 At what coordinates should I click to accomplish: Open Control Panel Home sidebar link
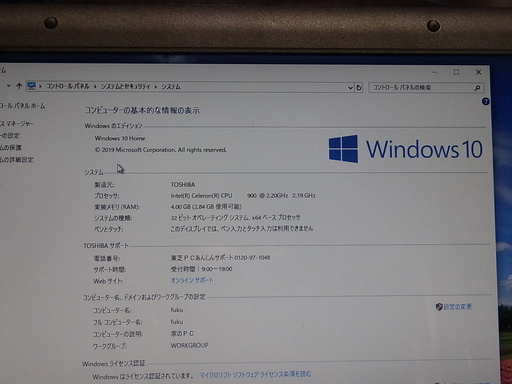point(22,106)
